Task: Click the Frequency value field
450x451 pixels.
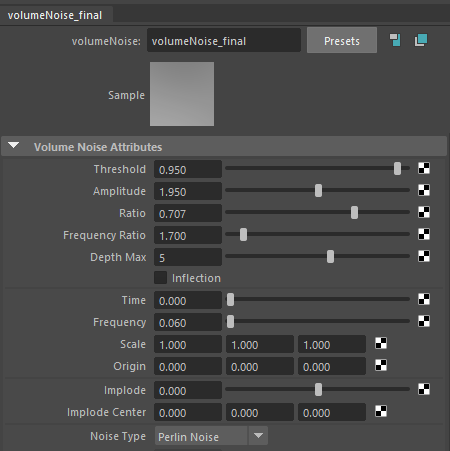Action: coord(188,322)
